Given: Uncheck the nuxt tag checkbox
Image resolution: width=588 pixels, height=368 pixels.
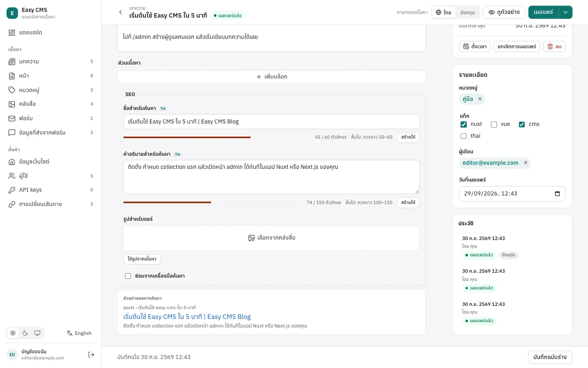Looking at the screenshot, I should (x=463, y=124).
